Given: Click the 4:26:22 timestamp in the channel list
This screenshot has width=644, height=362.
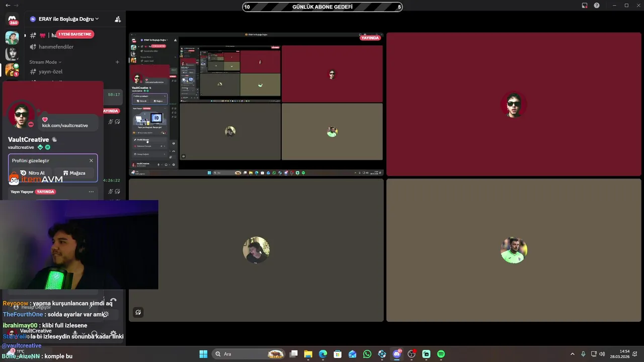Looking at the screenshot, I should [112, 180].
